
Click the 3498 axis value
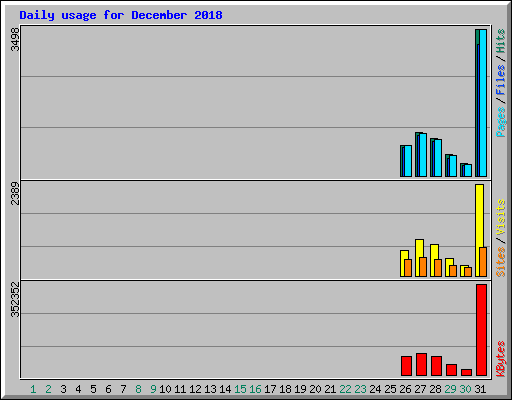tap(15, 40)
